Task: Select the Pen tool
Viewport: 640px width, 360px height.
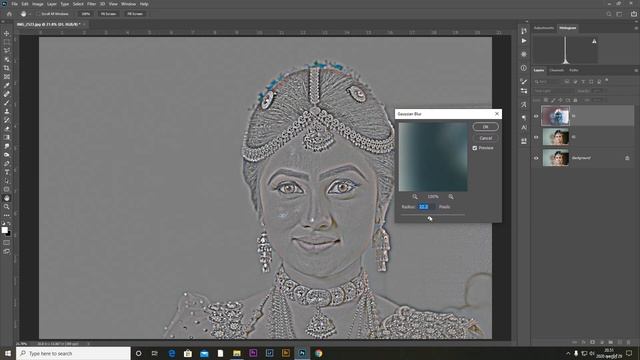Action: click(x=7, y=163)
